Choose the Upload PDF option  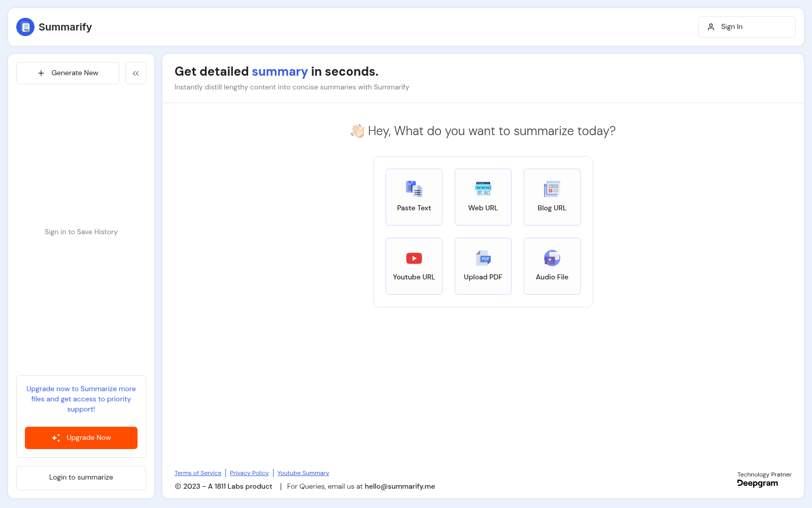tap(483, 266)
